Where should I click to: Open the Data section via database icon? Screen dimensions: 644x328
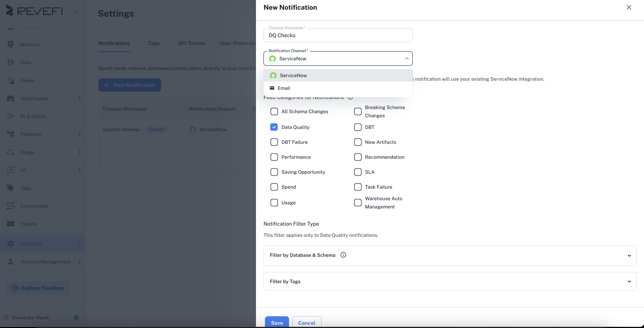10,62
